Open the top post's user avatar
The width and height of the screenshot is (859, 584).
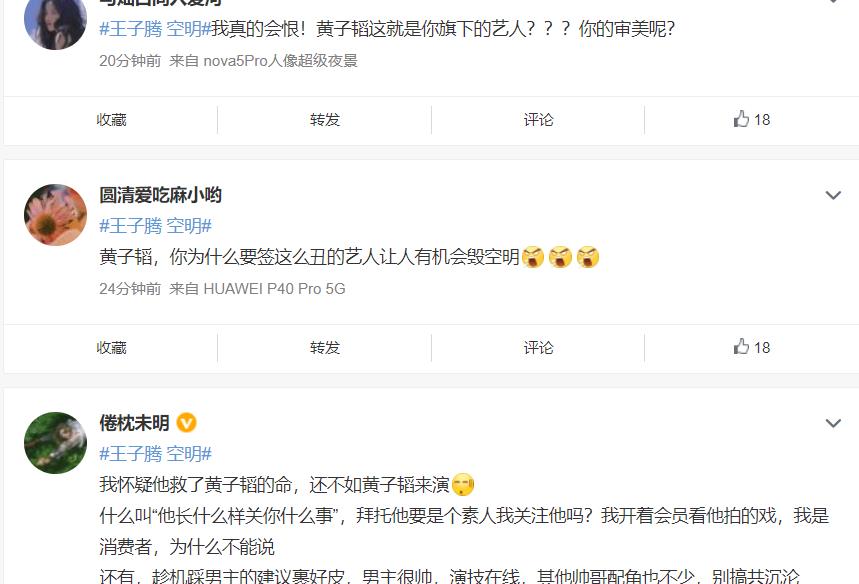55,19
